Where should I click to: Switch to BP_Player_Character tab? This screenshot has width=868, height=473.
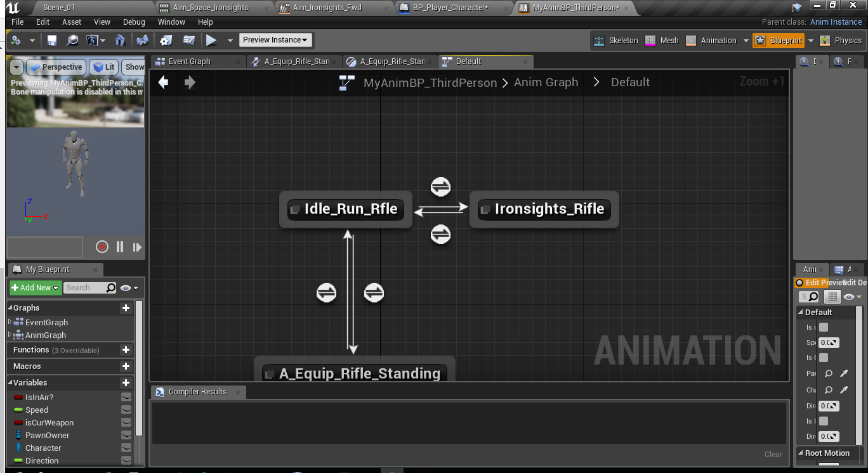pos(450,8)
